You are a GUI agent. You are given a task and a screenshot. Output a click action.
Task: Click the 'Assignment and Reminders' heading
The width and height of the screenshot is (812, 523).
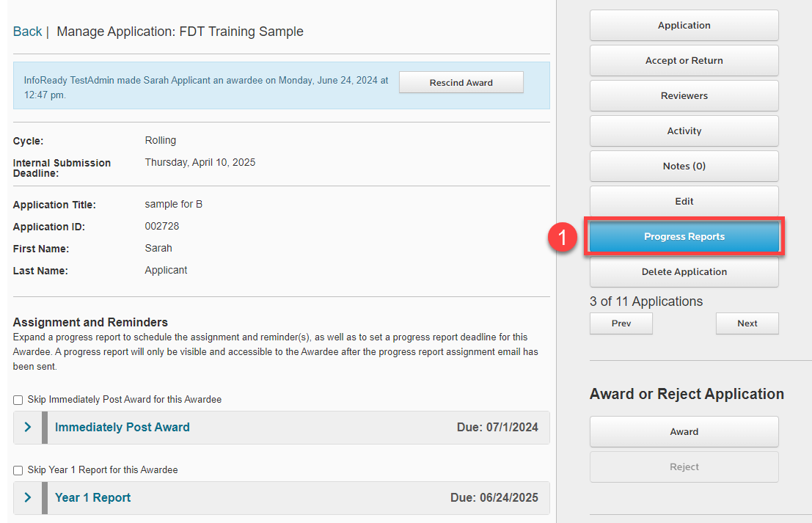(90, 322)
